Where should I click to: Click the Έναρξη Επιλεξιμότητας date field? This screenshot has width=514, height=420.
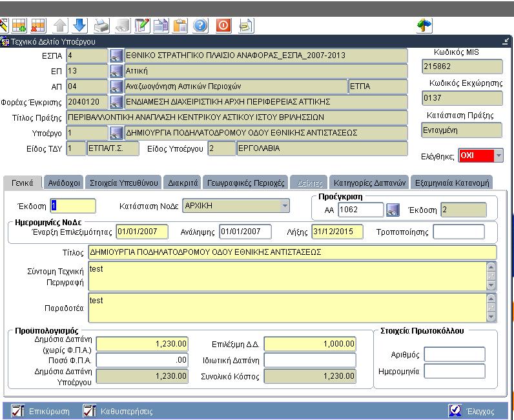coord(142,232)
